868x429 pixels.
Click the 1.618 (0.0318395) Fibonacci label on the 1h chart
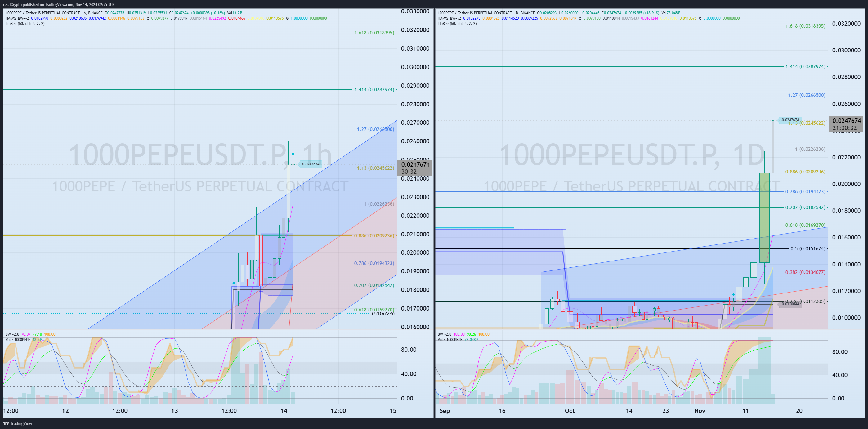[374, 33]
